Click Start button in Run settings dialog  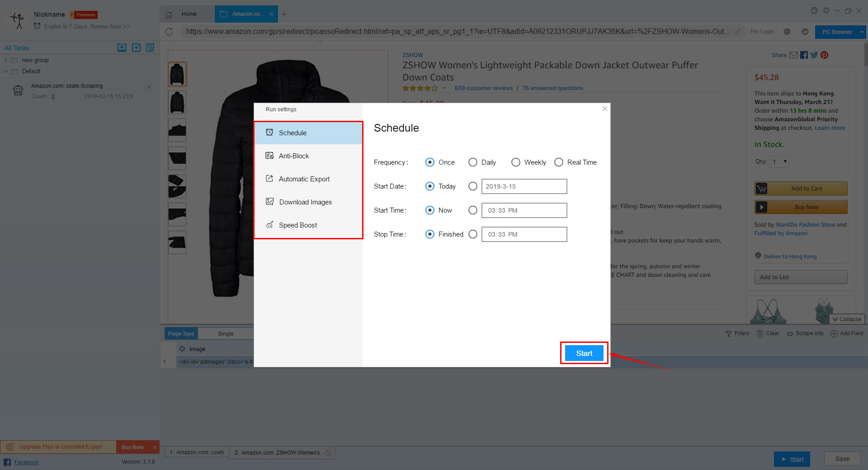(x=584, y=353)
